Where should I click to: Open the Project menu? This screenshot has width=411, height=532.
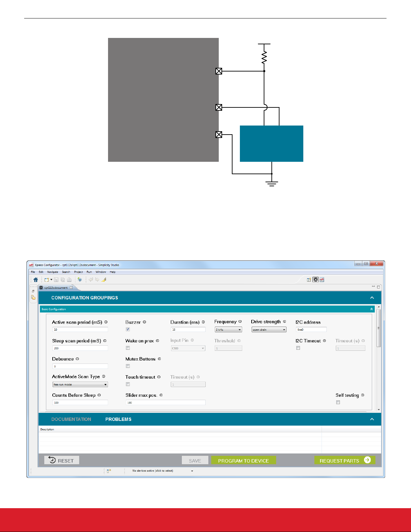79,272
